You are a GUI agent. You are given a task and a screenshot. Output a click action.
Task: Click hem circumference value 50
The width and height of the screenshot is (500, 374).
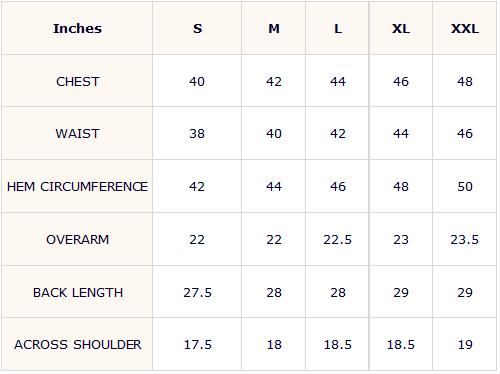tap(465, 186)
